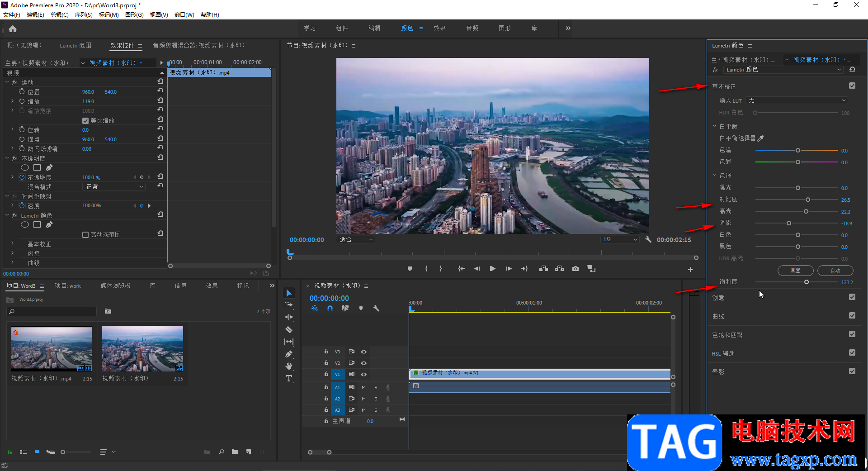Select the V1 video clip in timeline
Screen dimensions: 868x471
click(x=540, y=374)
